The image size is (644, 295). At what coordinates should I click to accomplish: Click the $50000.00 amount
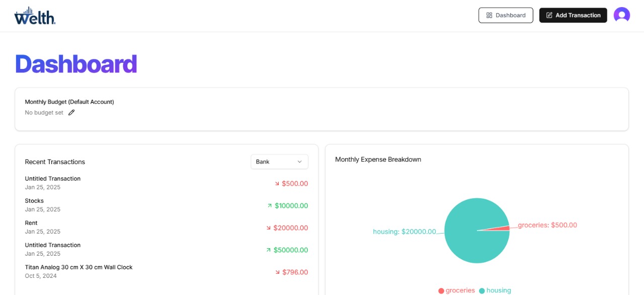(x=291, y=250)
